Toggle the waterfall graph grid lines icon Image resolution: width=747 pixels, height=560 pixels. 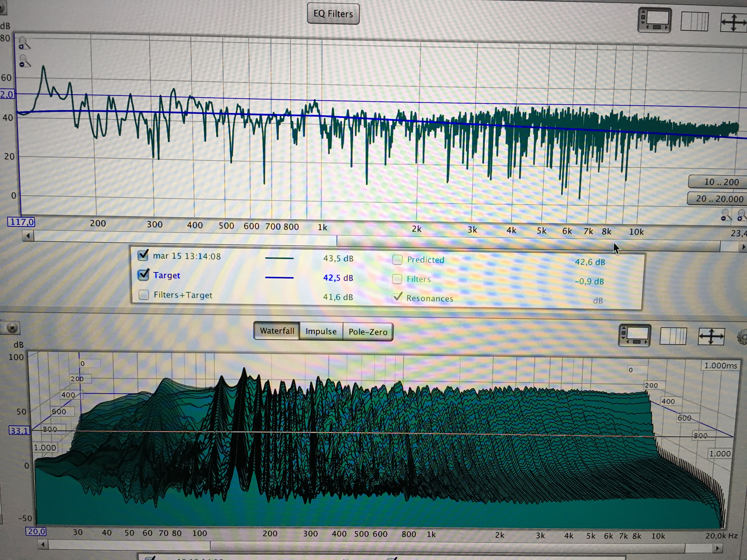[673, 336]
